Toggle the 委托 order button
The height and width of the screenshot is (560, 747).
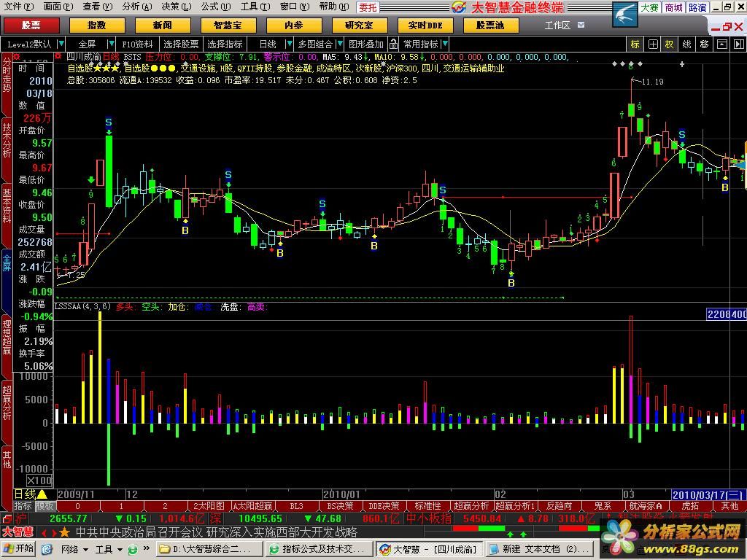[368, 7]
